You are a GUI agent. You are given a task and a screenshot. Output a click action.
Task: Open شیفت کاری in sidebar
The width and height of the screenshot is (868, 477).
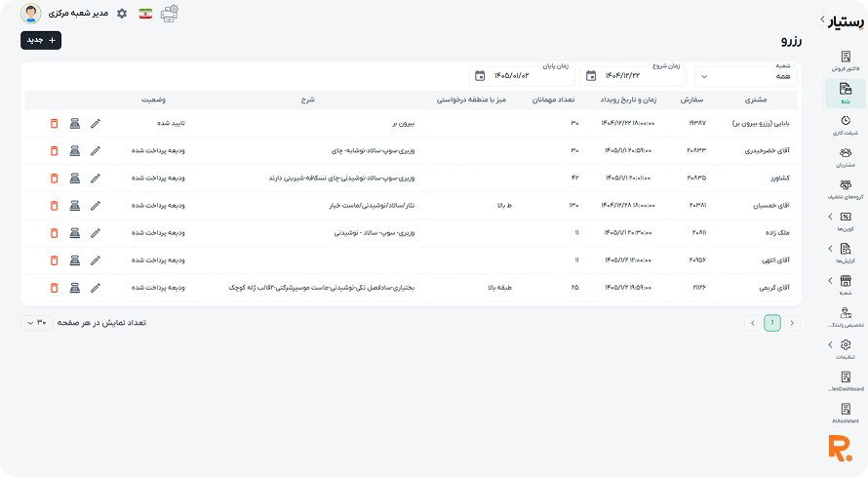pos(846,125)
